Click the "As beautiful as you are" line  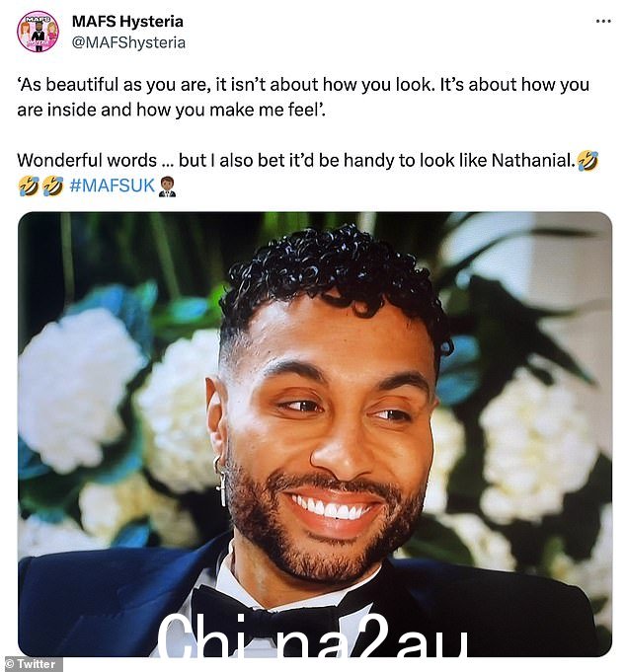(x=303, y=85)
